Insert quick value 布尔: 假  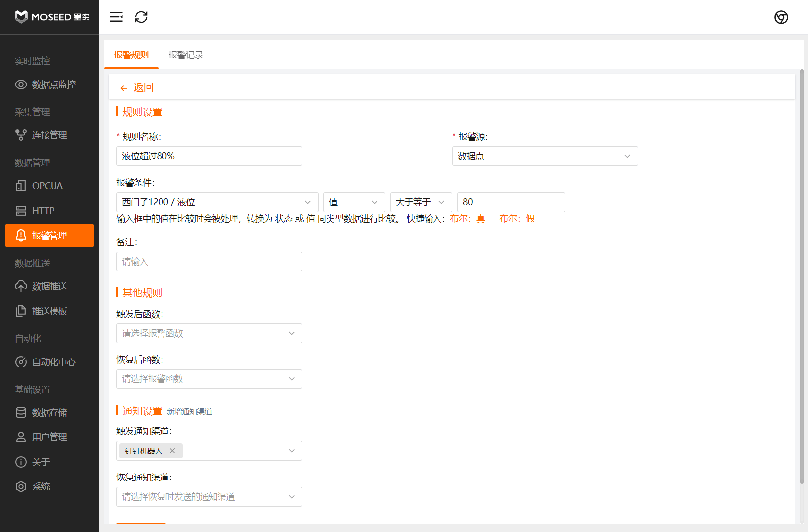517,219
